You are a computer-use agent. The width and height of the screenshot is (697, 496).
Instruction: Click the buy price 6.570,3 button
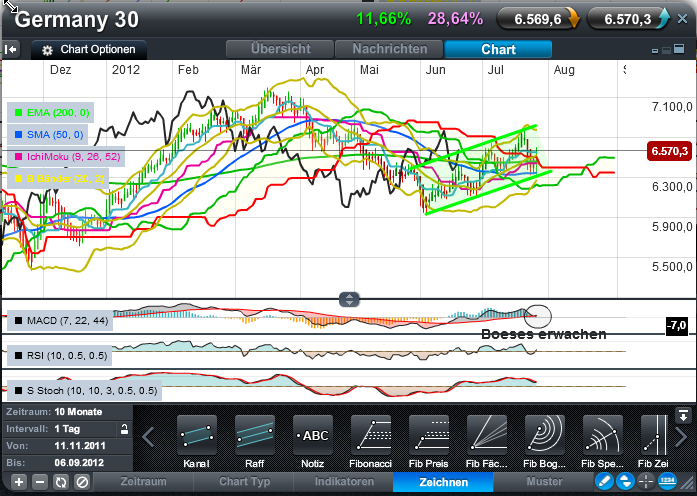(x=628, y=19)
